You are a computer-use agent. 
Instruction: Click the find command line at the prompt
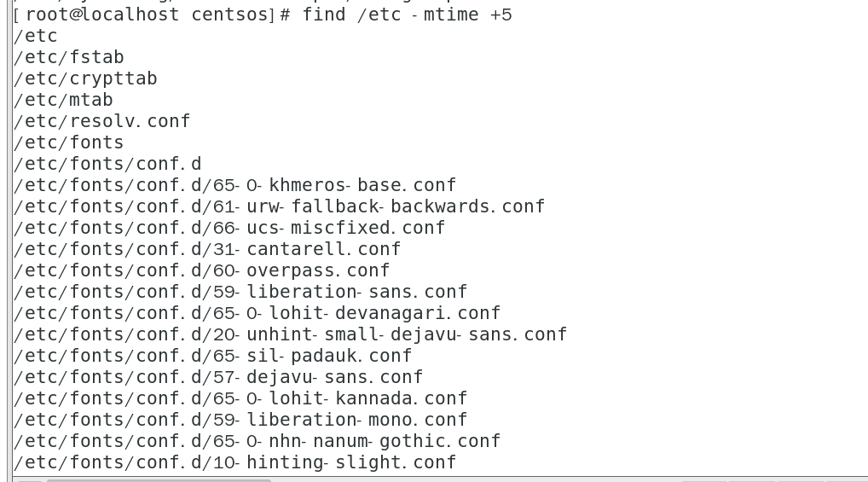pos(407,15)
